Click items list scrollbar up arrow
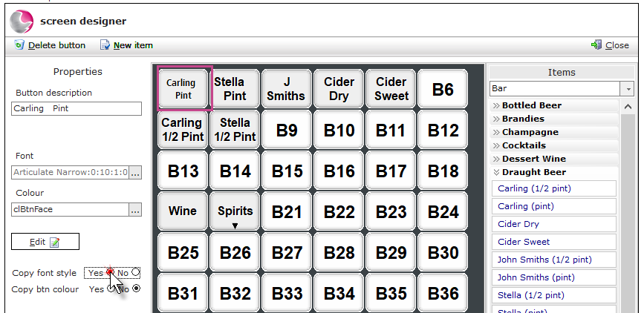 click(x=628, y=107)
